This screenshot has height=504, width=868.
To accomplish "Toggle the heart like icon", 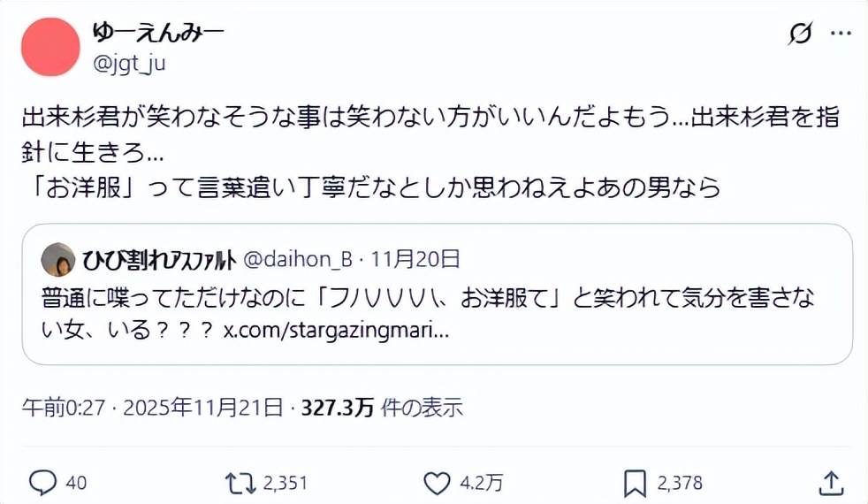I will tap(437, 482).
